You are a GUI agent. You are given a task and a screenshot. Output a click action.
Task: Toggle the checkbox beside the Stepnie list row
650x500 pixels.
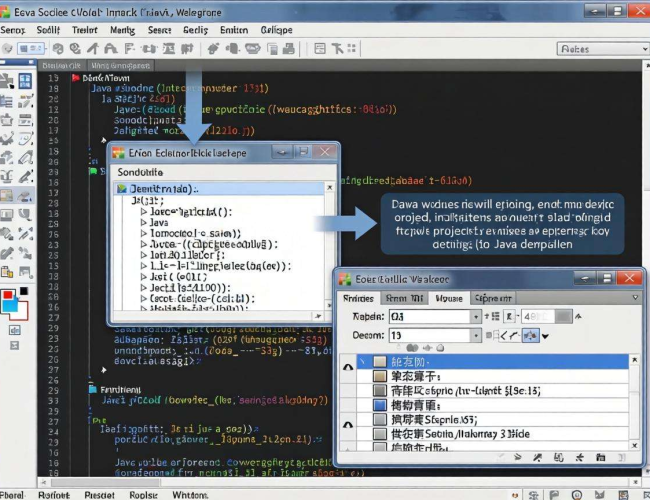tap(380, 422)
